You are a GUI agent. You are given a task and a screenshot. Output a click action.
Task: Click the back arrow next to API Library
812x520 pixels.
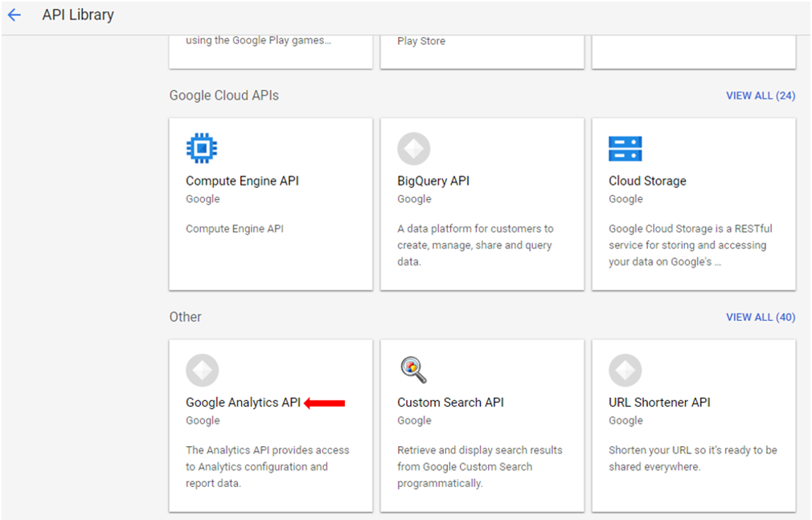coord(14,14)
